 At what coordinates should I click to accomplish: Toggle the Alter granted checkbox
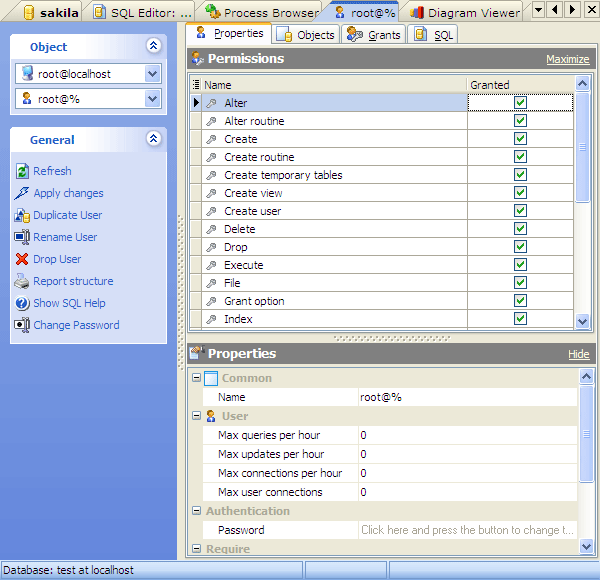pos(520,103)
